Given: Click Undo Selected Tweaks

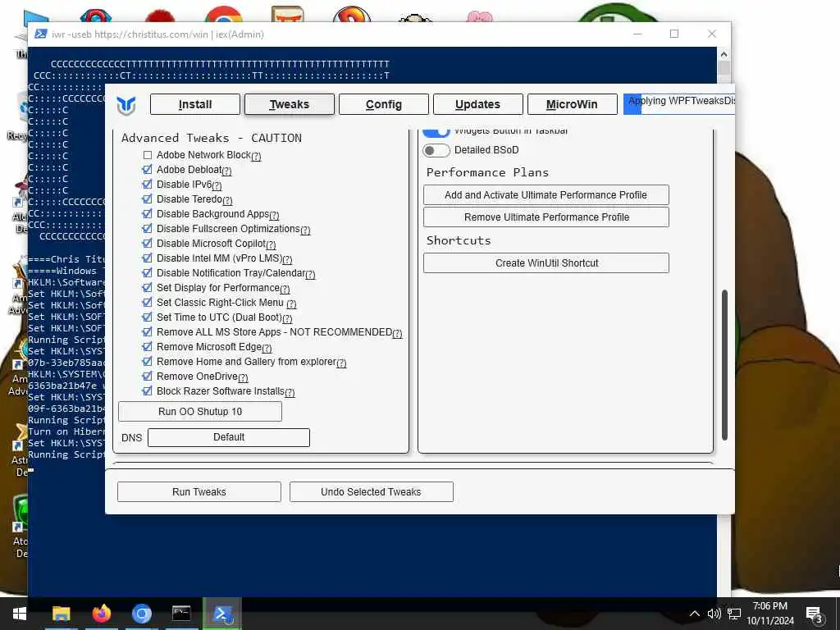Looking at the screenshot, I should tap(372, 492).
